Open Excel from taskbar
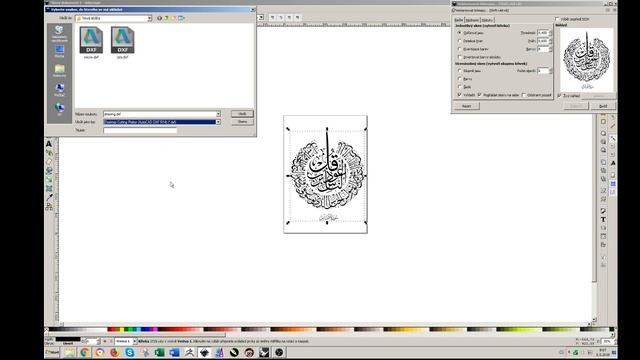Viewport: 640px width, 360px height. (x=160, y=352)
